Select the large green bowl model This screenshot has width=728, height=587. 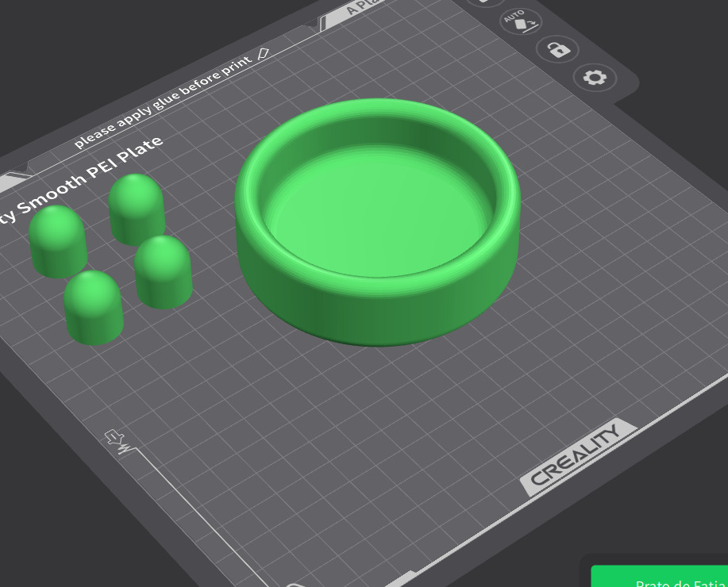pyautogui.click(x=377, y=222)
